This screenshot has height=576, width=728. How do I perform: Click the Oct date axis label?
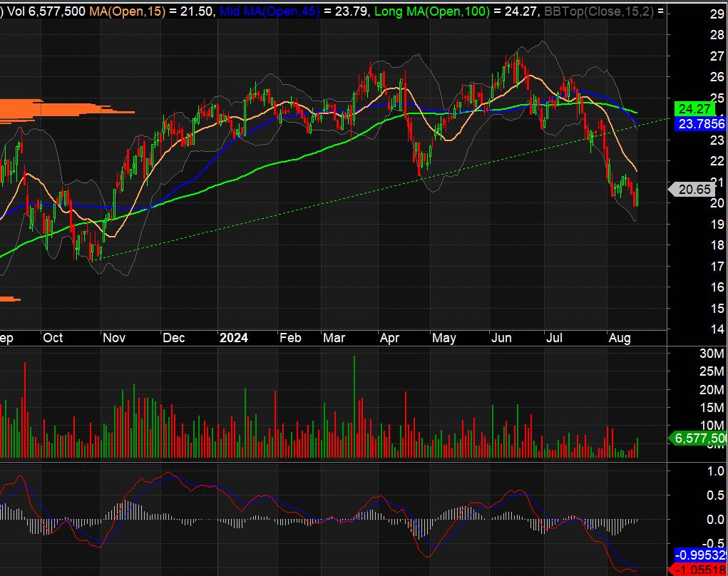[53, 337]
